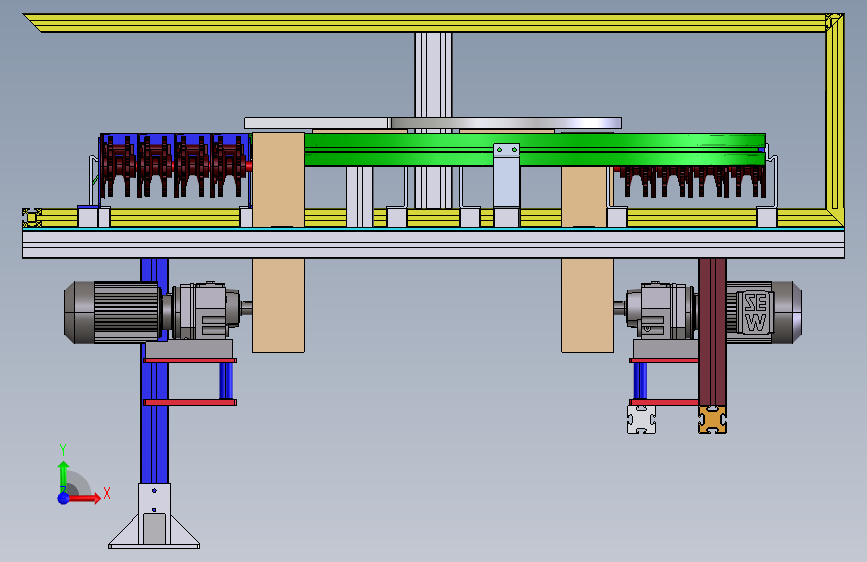This screenshot has height=562, width=867.
Task: Select the dark red vertical profile on the right
Action: (x=712, y=332)
